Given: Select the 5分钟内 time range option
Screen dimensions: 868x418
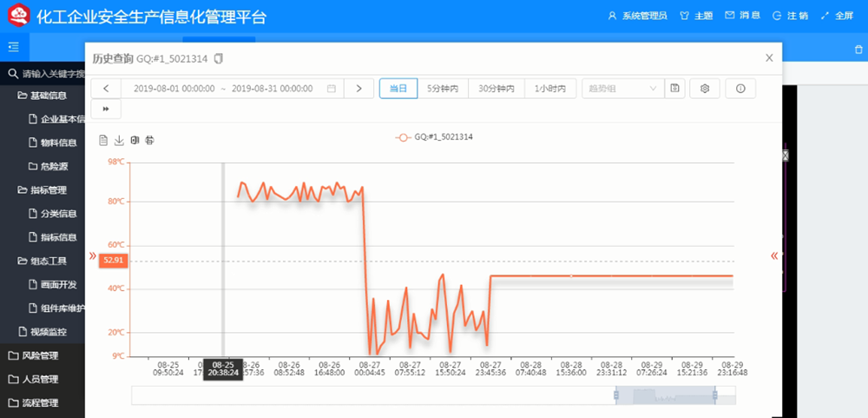Looking at the screenshot, I should (x=443, y=88).
